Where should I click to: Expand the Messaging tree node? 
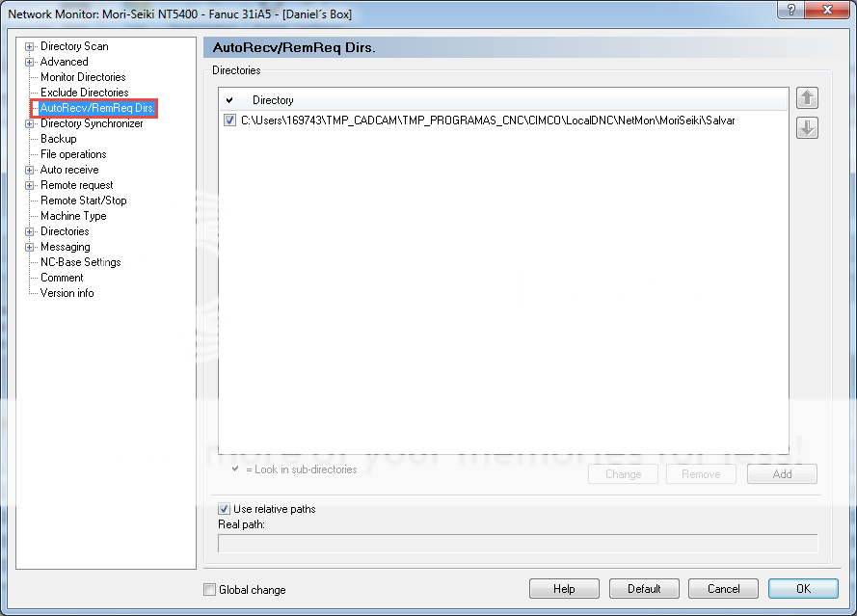29,246
